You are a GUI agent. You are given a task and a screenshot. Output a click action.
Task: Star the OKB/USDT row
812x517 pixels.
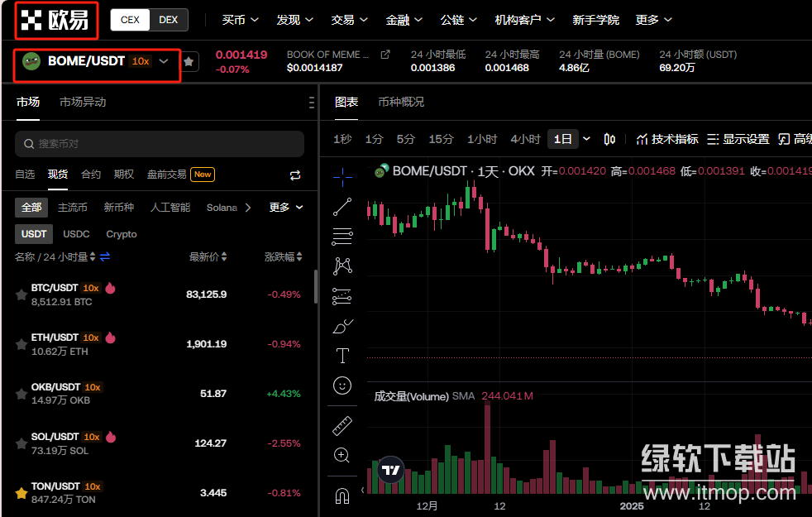click(21, 394)
